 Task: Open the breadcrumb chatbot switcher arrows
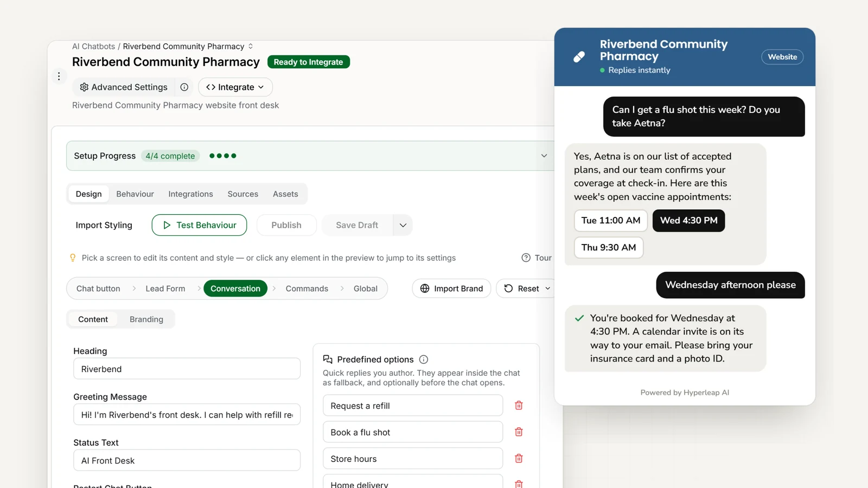251,47
